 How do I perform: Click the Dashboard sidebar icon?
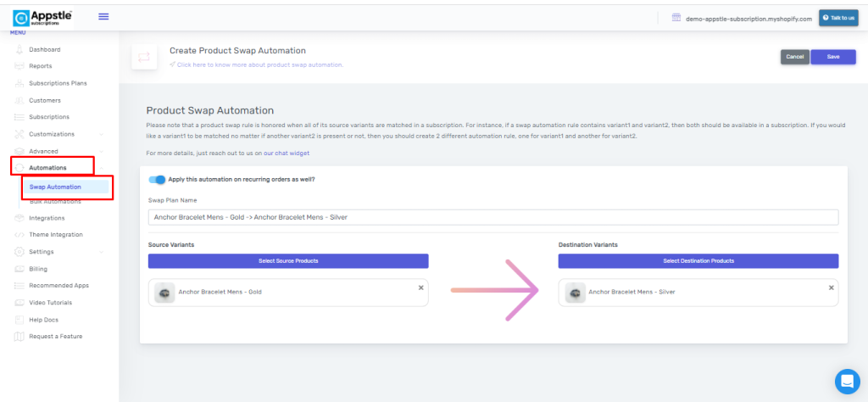19,50
